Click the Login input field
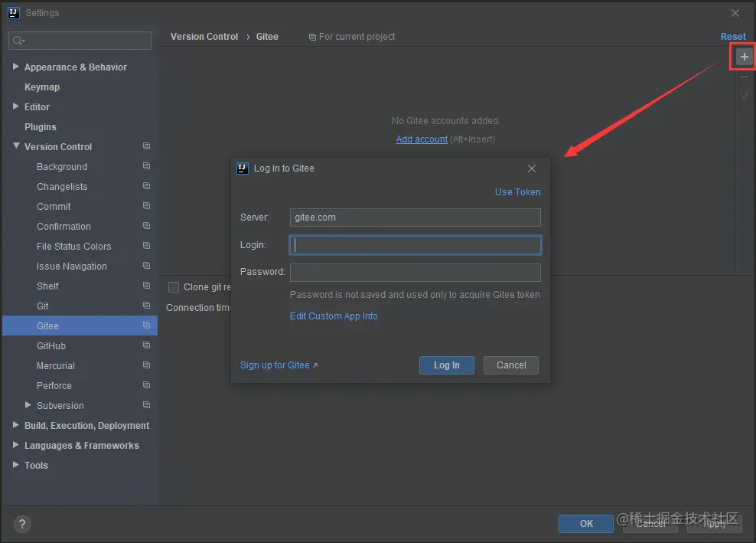The height and width of the screenshot is (543, 756). (415, 245)
